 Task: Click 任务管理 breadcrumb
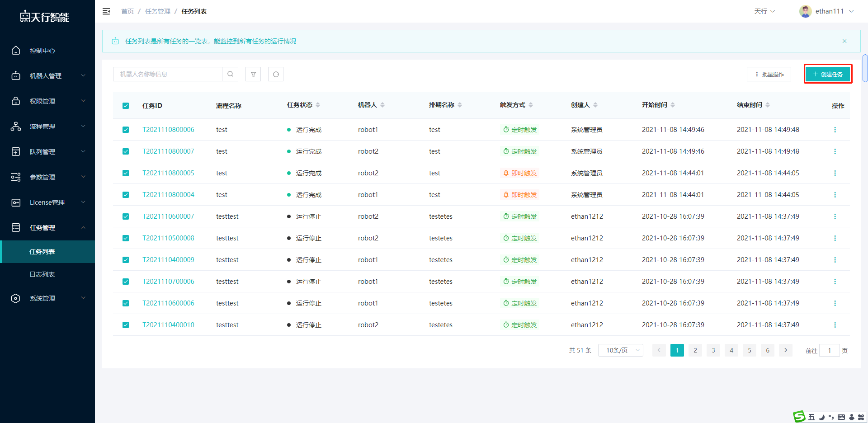click(x=158, y=11)
